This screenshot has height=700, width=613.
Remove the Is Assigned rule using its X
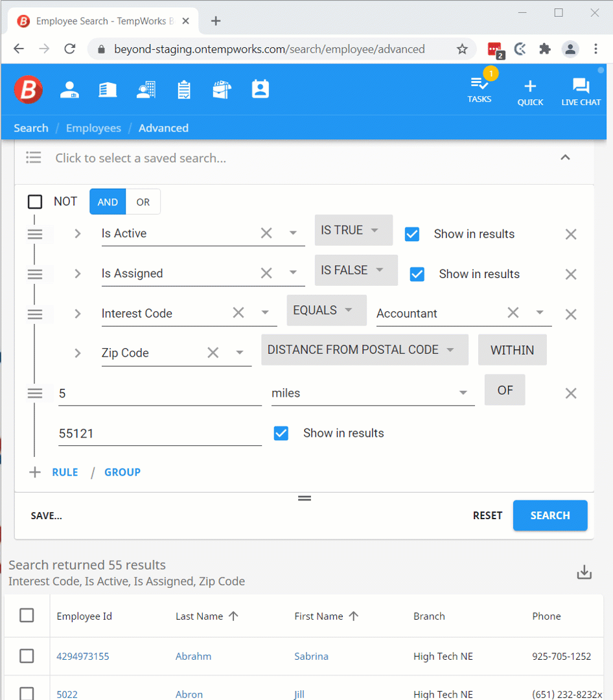coord(570,274)
